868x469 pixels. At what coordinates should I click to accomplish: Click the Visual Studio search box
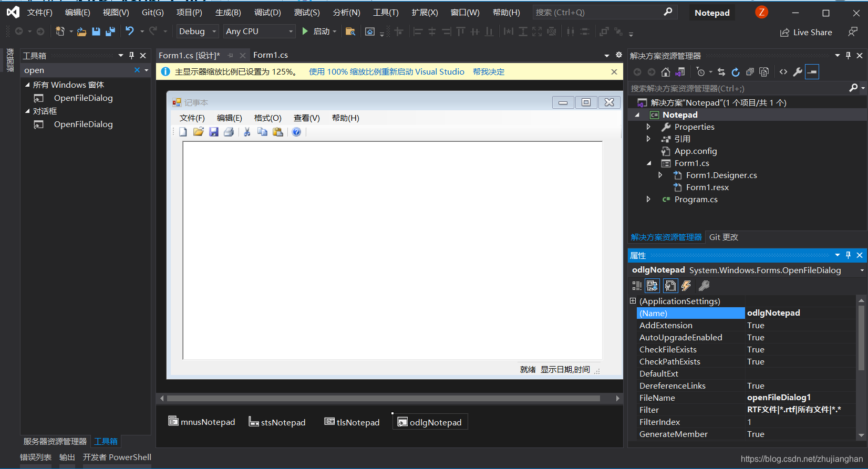pos(604,12)
